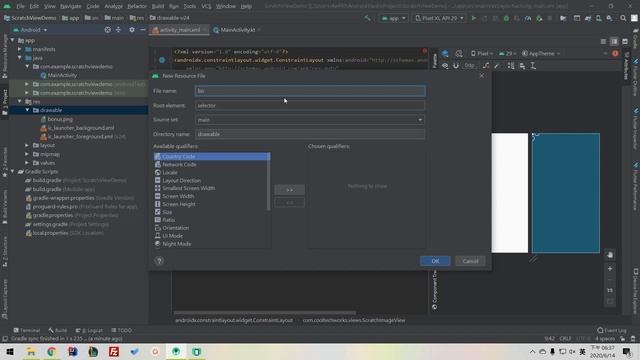Hide the Project panel with minus icon

[142, 30]
